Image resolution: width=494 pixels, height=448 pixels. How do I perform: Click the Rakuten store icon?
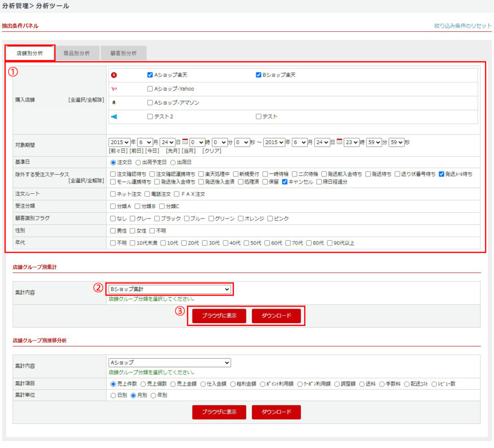114,75
